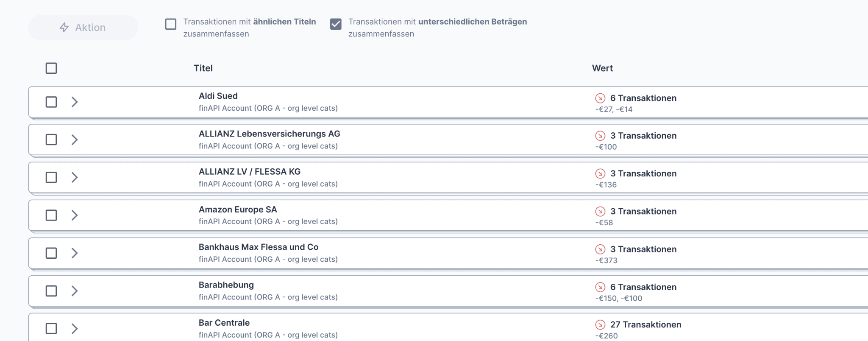Viewport: 868px width, 341px height.
Task: Click the expense icon on ALLIANZ LV / FLESSA KG row
Action: pyautogui.click(x=600, y=174)
